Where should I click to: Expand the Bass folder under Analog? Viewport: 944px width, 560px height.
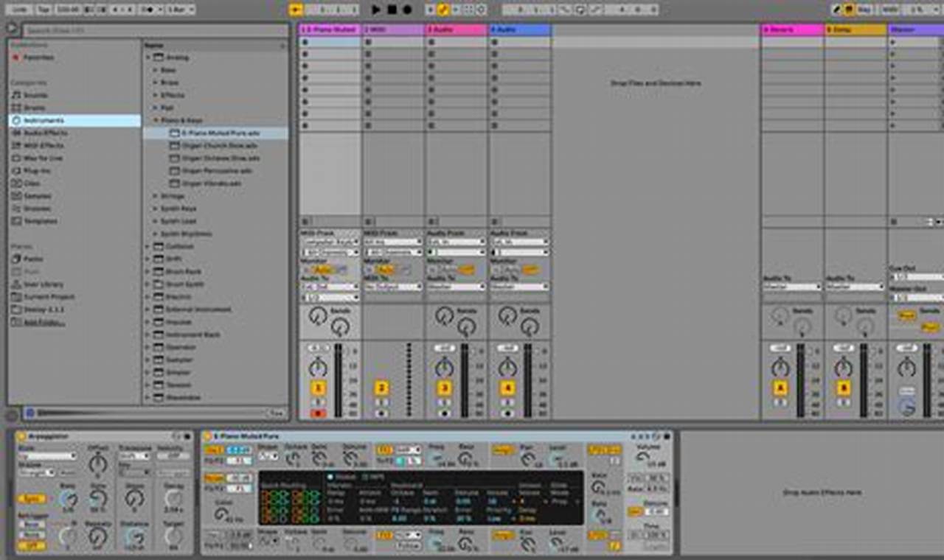click(156, 70)
